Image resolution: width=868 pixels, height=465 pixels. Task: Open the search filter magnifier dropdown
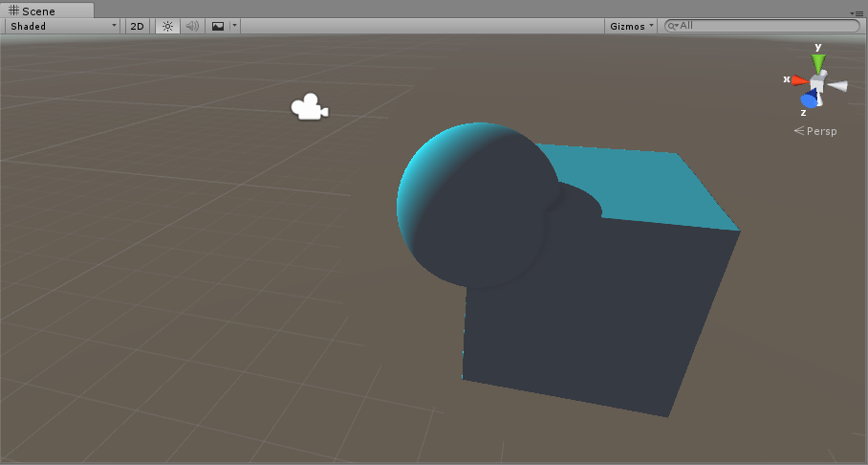tap(673, 26)
